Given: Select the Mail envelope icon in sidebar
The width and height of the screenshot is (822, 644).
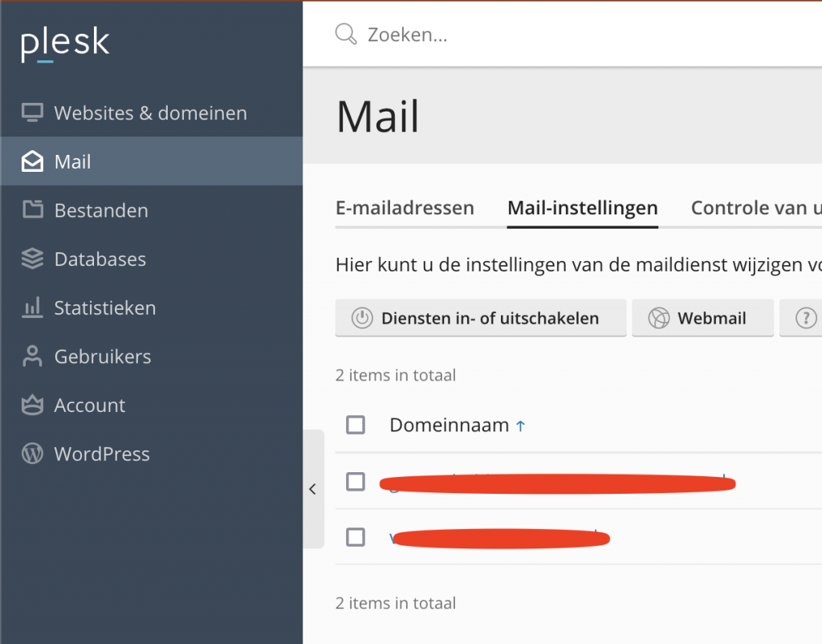Looking at the screenshot, I should tap(32, 161).
